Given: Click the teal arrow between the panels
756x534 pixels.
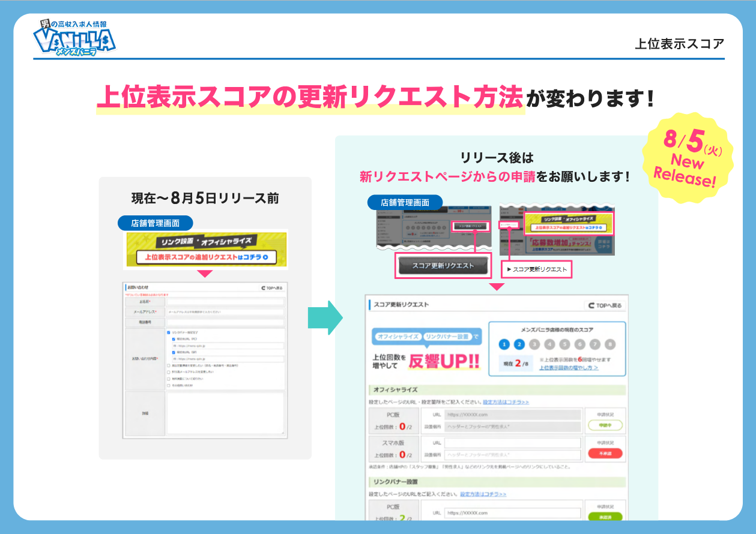Looking at the screenshot, I should [x=325, y=317].
